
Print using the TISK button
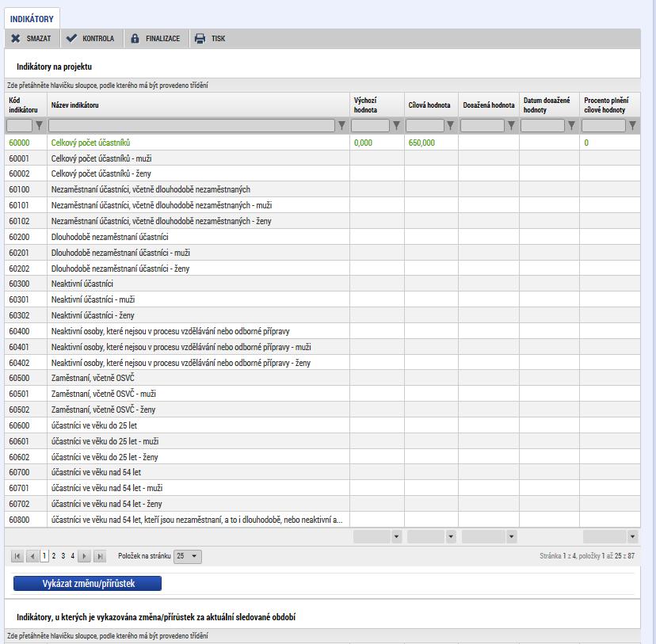(210, 39)
